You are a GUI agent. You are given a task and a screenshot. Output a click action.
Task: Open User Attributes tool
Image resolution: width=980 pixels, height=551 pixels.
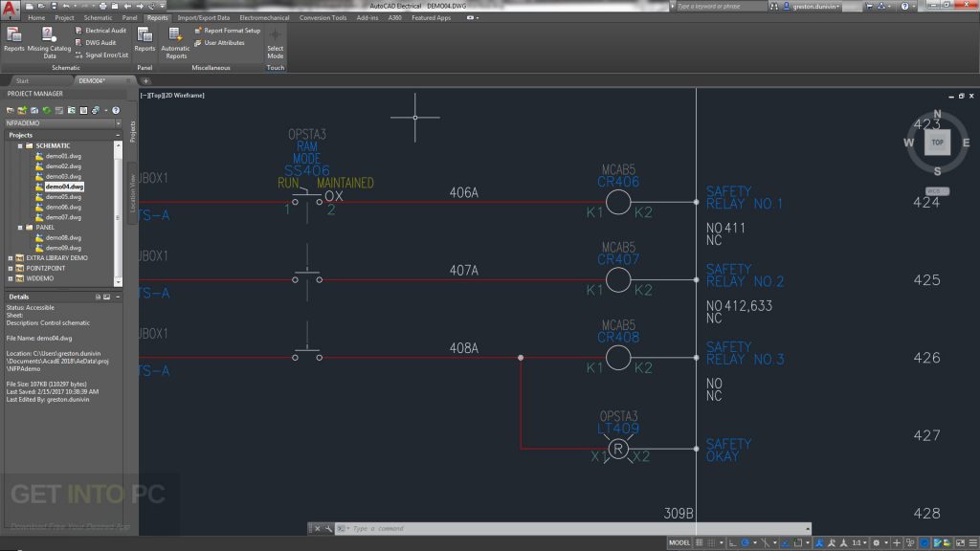(219, 42)
